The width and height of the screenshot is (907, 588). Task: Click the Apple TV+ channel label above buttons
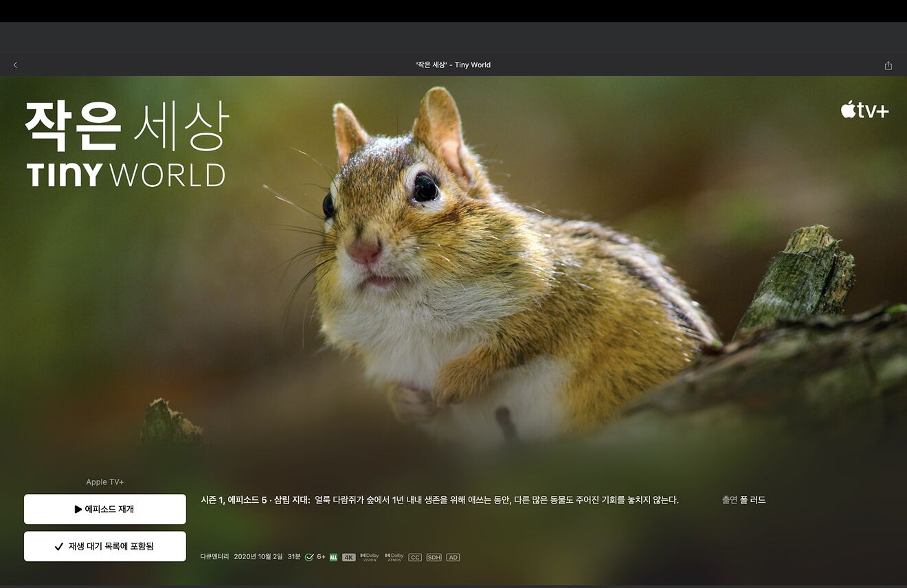[x=105, y=482]
